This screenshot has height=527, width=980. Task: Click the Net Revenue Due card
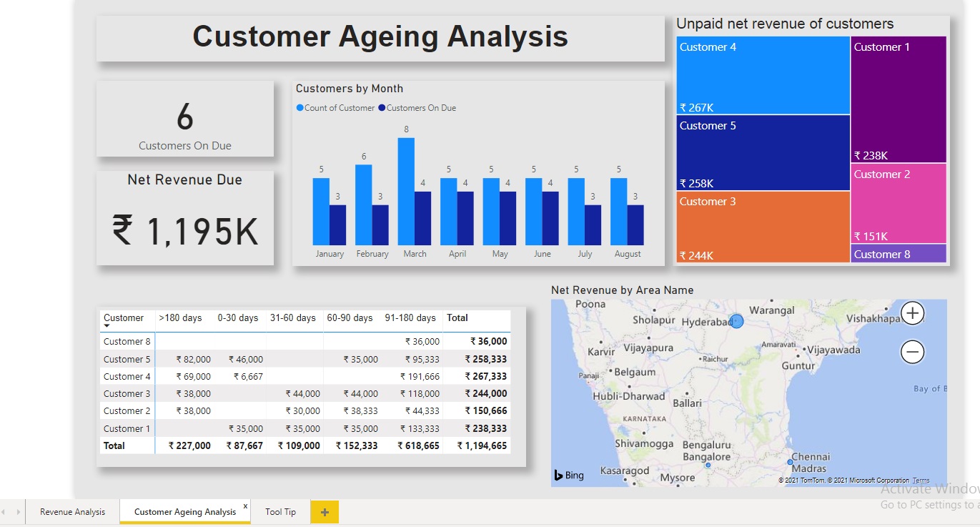(184, 217)
